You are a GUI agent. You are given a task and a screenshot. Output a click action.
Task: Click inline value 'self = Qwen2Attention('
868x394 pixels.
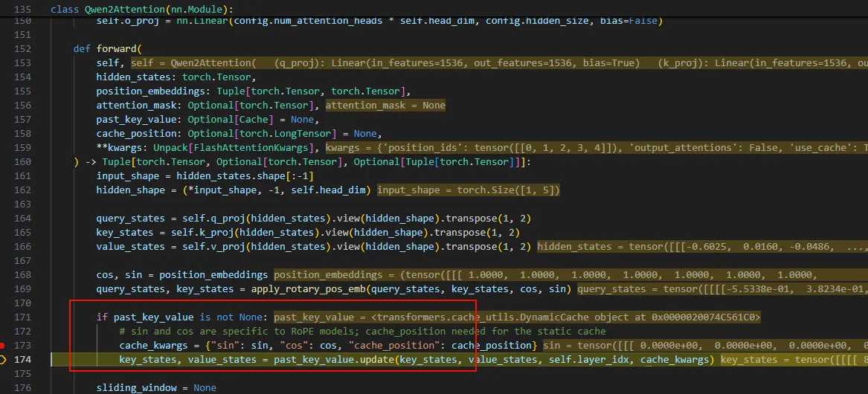(193, 63)
